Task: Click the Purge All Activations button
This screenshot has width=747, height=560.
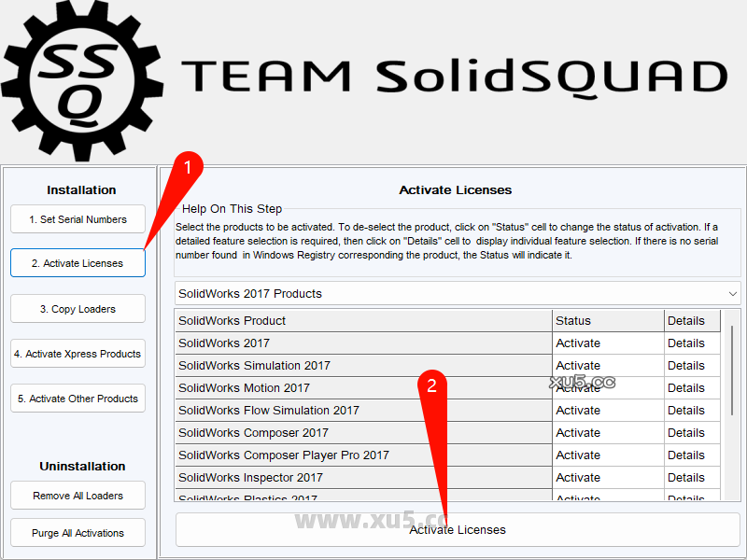Action: (77, 534)
